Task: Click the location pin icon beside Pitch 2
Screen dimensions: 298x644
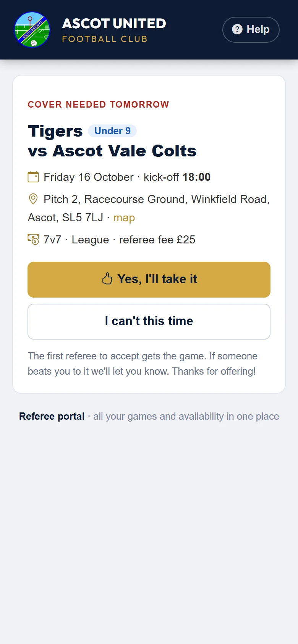Action: tap(33, 199)
